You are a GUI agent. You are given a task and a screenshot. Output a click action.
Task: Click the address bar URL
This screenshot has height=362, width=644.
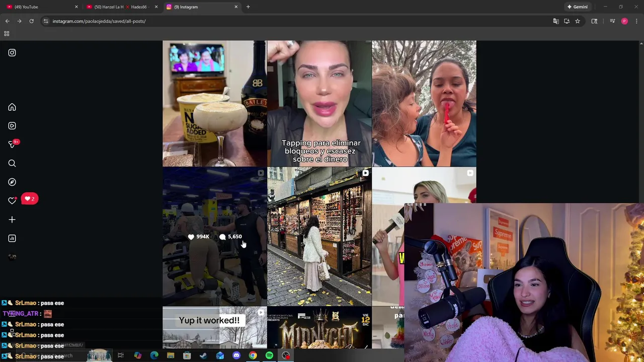pyautogui.click(x=99, y=21)
